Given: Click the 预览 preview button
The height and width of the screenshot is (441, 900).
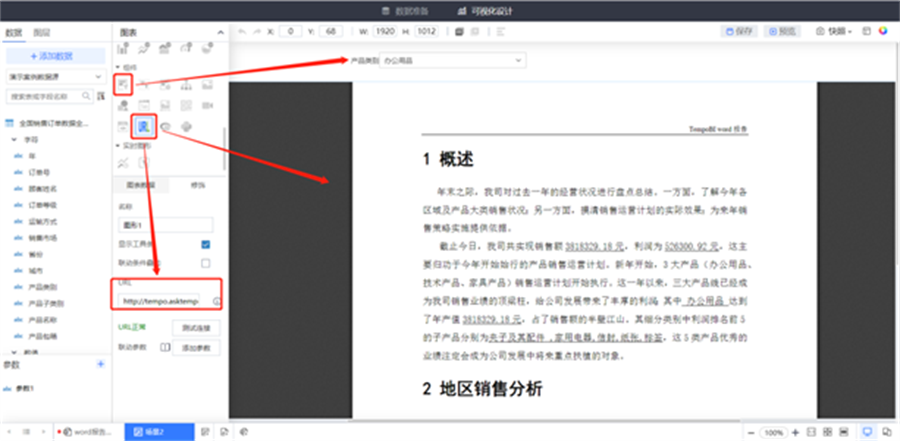Looking at the screenshot, I should (782, 31).
